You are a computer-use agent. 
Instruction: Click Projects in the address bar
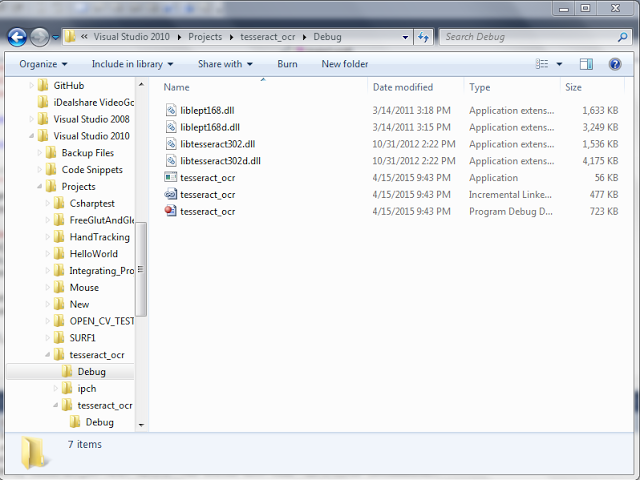pyautogui.click(x=205, y=37)
